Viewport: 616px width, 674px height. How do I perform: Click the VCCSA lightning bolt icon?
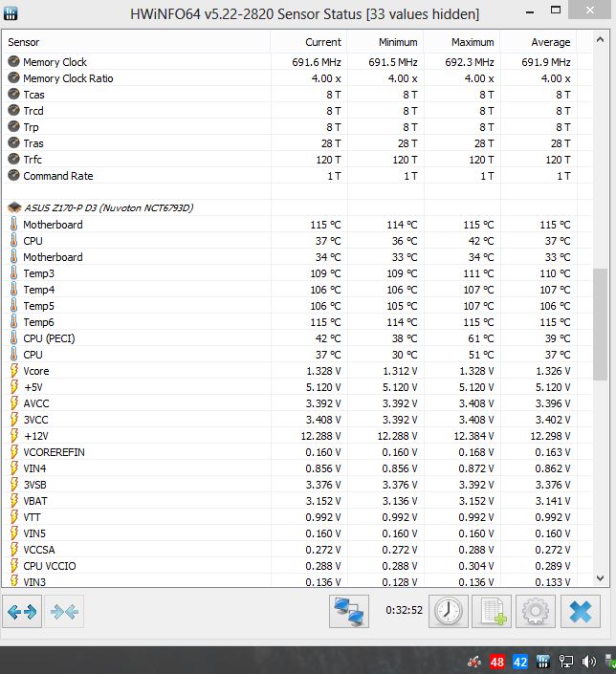tap(13, 550)
